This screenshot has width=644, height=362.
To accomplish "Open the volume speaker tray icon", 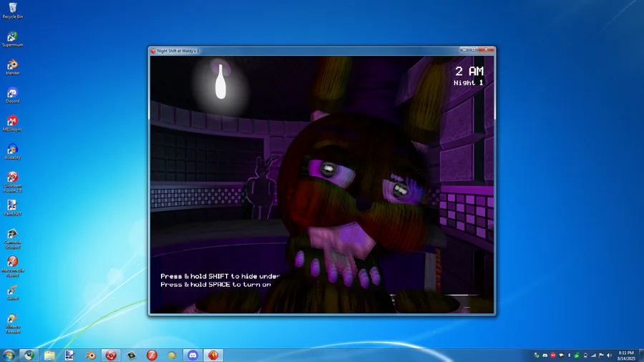I will coord(610,356).
